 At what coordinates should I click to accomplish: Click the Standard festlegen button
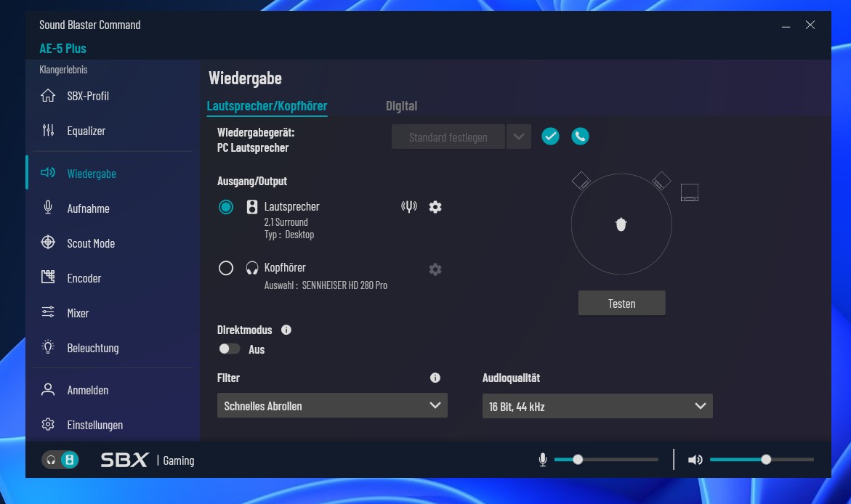coord(448,137)
